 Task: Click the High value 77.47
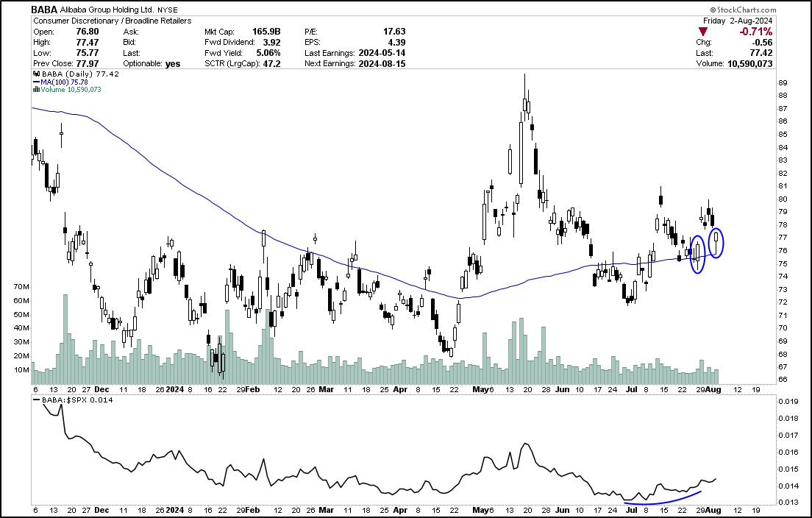tap(87, 43)
